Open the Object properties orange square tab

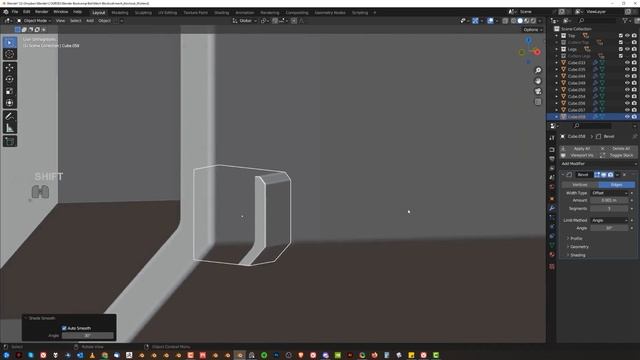[552, 199]
